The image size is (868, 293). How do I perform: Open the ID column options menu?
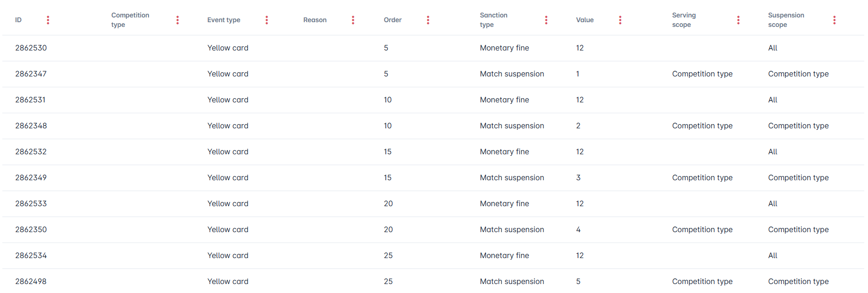pyautogui.click(x=48, y=20)
